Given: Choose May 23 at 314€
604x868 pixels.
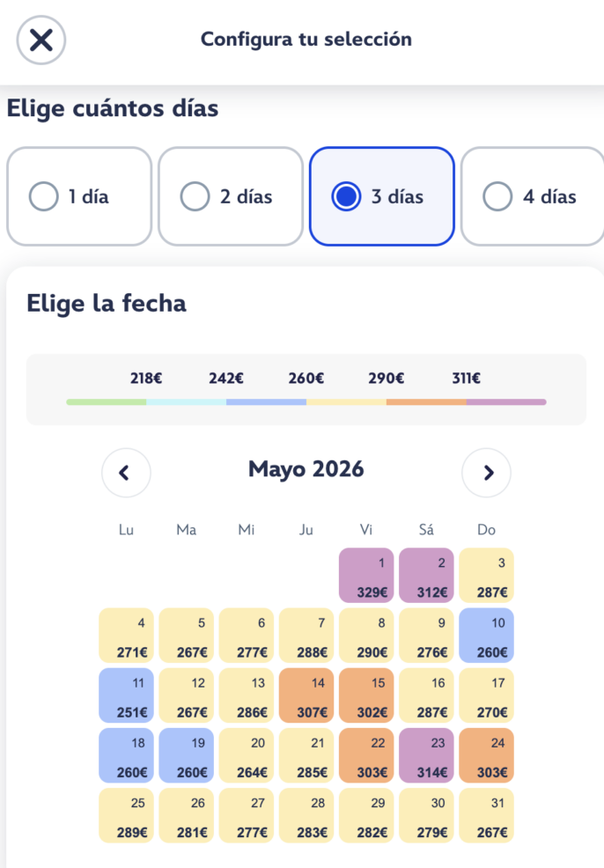Looking at the screenshot, I should (x=426, y=755).
